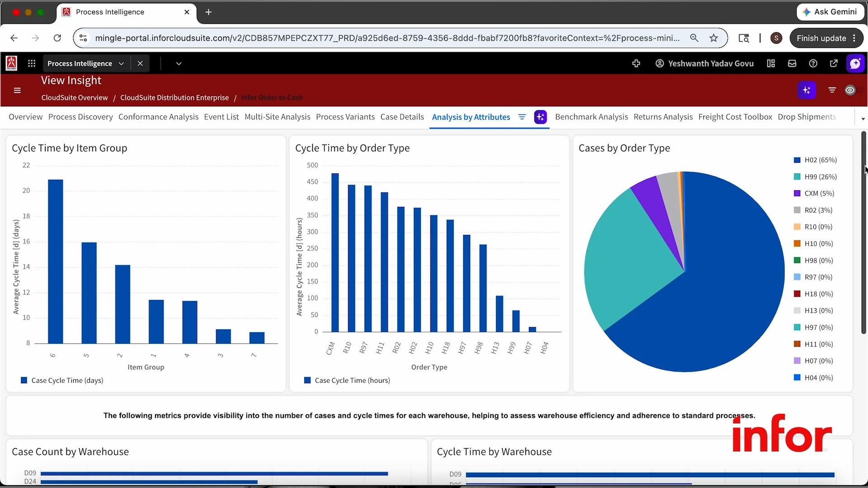The height and width of the screenshot is (488, 868).
Task: Toggle the H99 (26%) legend entry
Action: 815,177
